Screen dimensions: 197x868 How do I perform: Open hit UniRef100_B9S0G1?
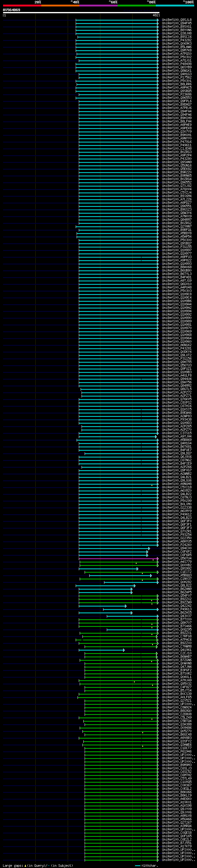click(x=177, y=26)
